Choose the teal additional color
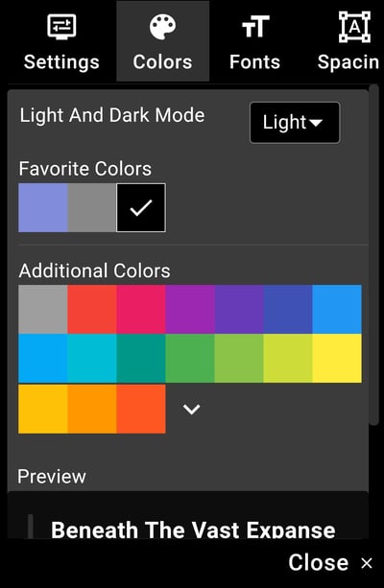Screen dimensions: 384x588 pyautogui.click(x=141, y=359)
